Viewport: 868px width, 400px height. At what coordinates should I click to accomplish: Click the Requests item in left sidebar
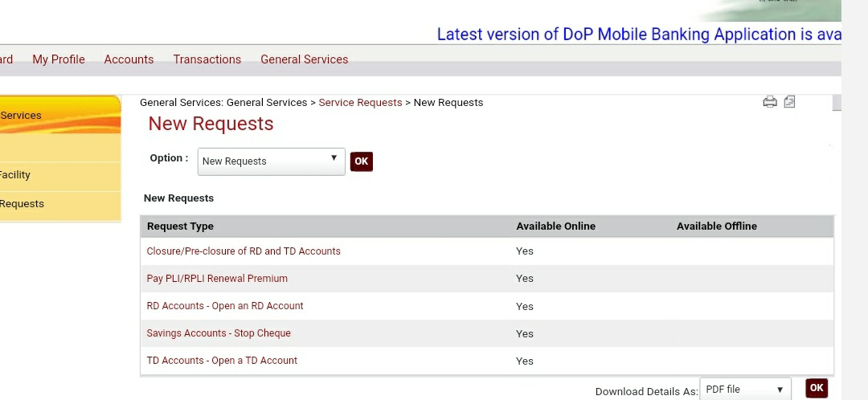point(23,204)
